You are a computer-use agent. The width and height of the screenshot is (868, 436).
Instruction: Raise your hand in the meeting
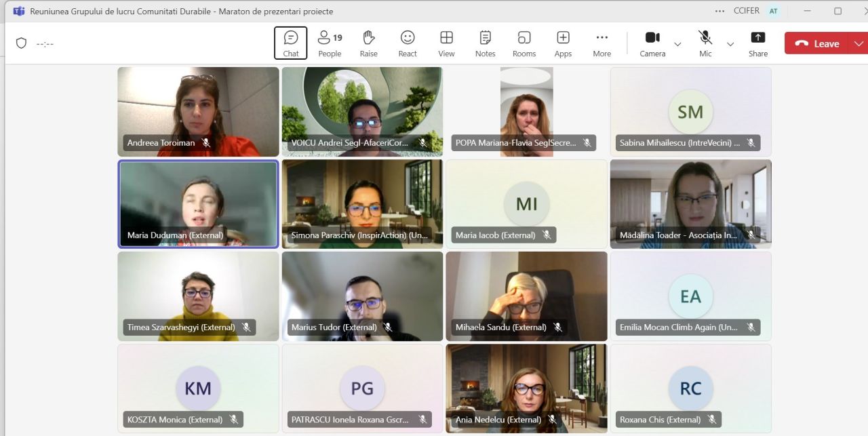(368, 43)
